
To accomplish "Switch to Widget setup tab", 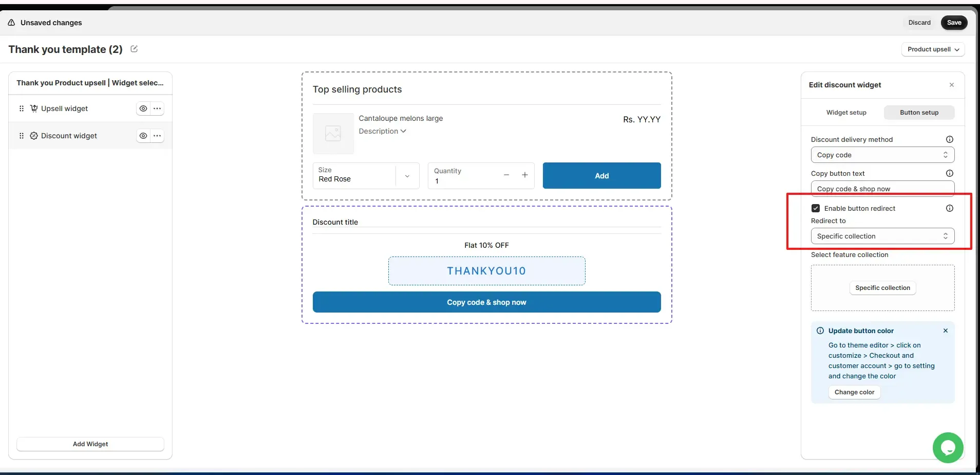I will [x=846, y=113].
